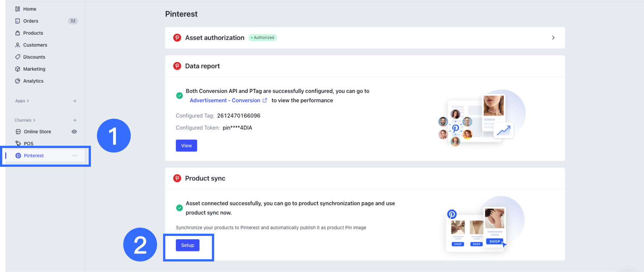Expand the Apps section
The height and width of the screenshot is (272, 644).
coord(21,101)
